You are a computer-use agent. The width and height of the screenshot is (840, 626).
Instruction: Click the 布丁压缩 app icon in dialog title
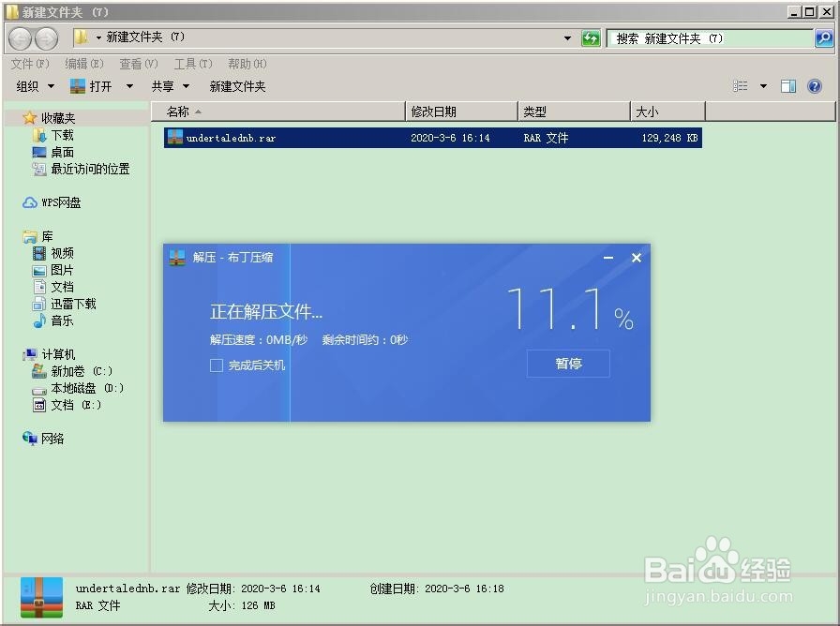177,258
